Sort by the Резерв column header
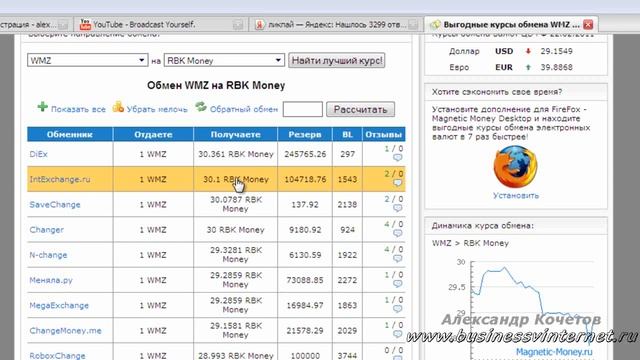Image resolution: width=640 pixels, height=360 pixels. point(305,134)
